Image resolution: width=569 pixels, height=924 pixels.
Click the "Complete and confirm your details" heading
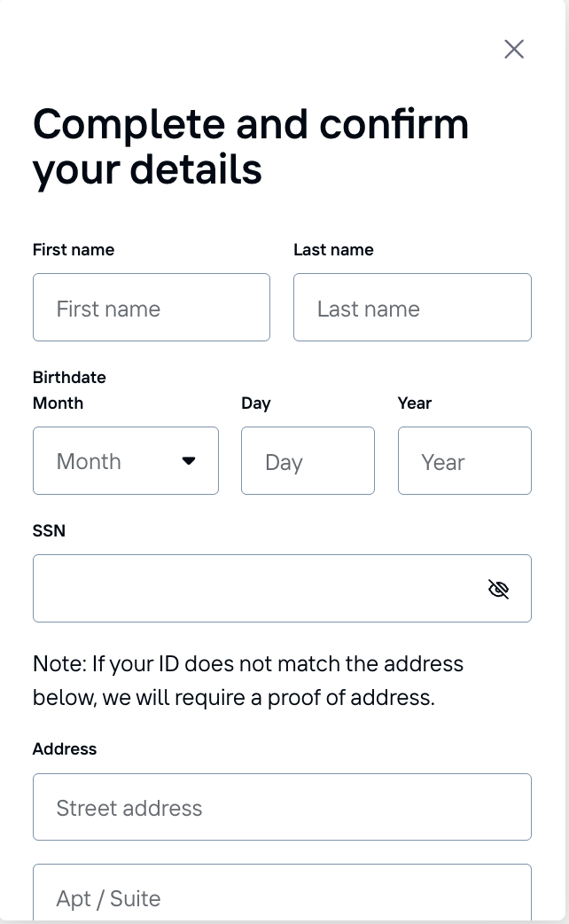tap(251, 146)
